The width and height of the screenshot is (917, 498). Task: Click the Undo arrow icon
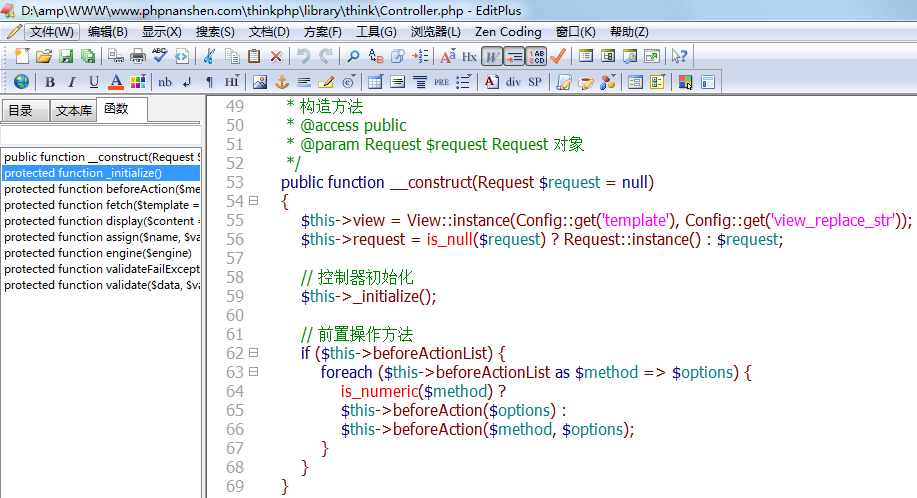[x=303, y=56]
